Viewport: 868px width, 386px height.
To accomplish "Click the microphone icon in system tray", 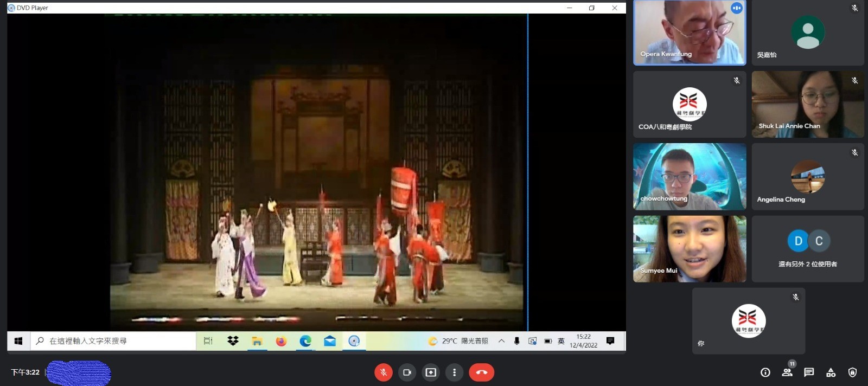I will tap(516, 341).
